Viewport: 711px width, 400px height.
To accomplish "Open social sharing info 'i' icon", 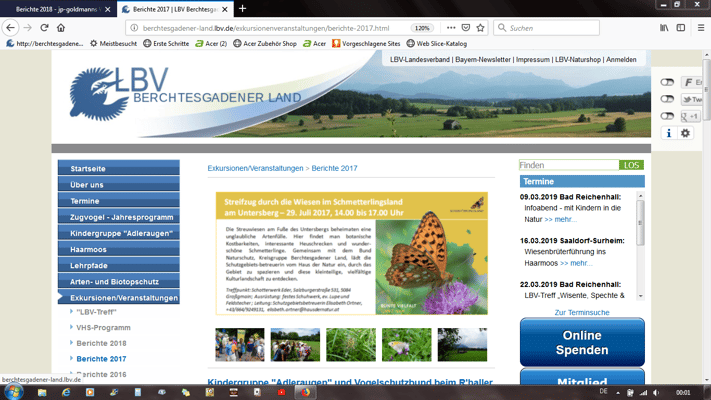I will 668,133.
